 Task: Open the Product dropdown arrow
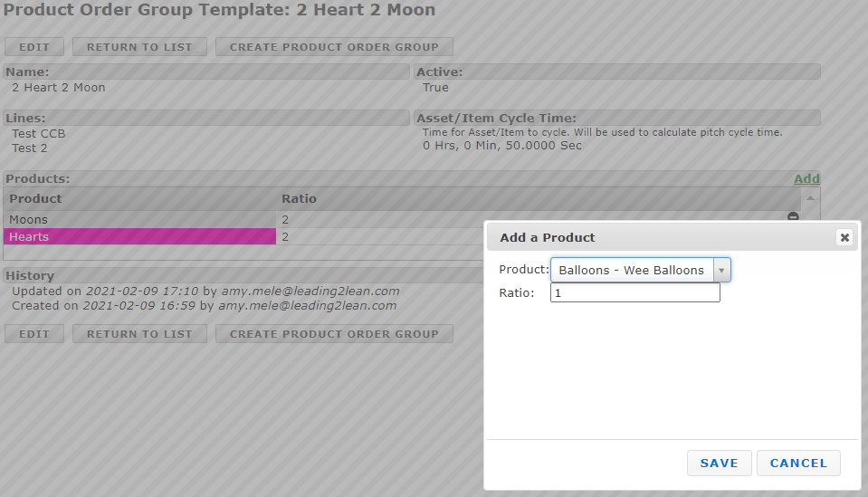721,270
